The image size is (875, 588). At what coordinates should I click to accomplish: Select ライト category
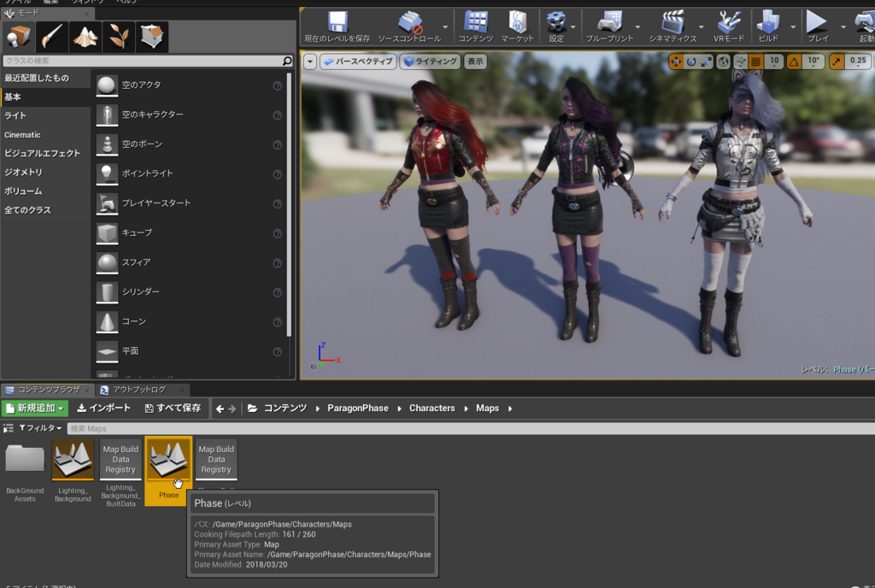pyautogui.click(x=15, y=115)
